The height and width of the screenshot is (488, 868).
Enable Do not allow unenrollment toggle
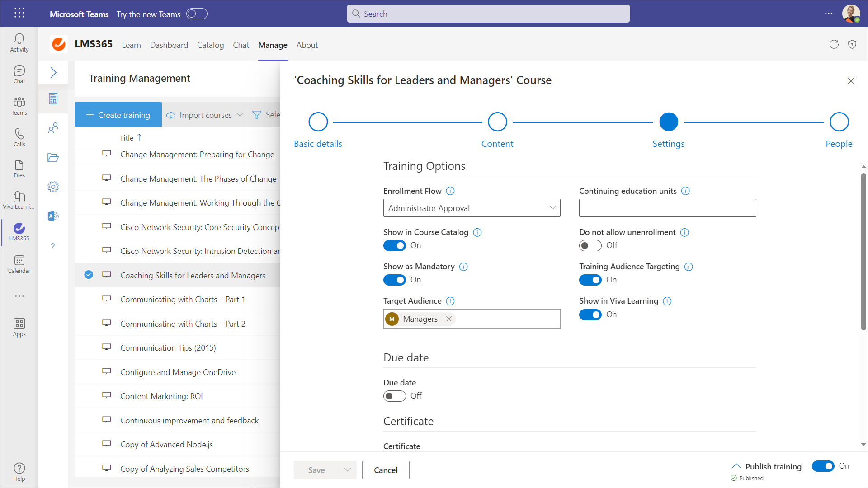(590, 245)
